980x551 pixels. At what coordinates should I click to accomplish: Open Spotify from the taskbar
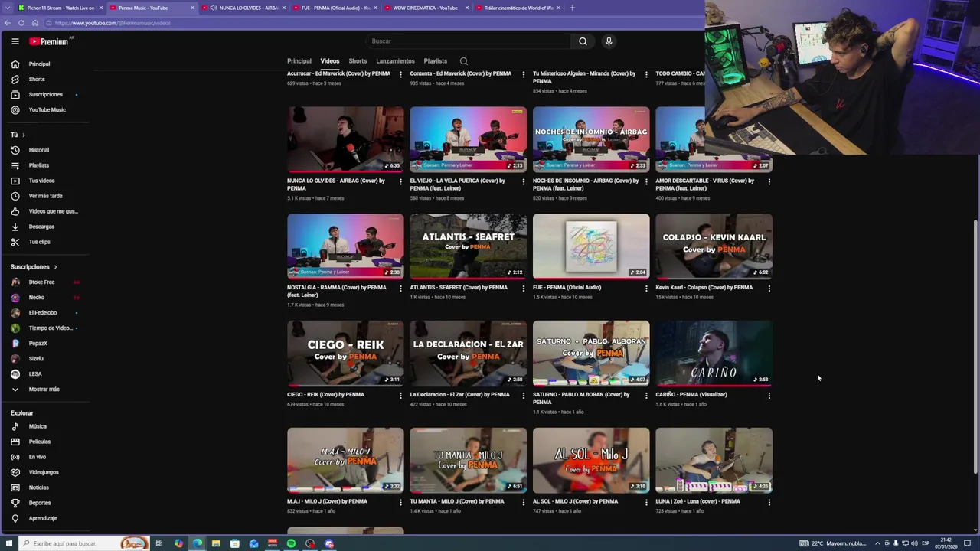pos(291,543)
